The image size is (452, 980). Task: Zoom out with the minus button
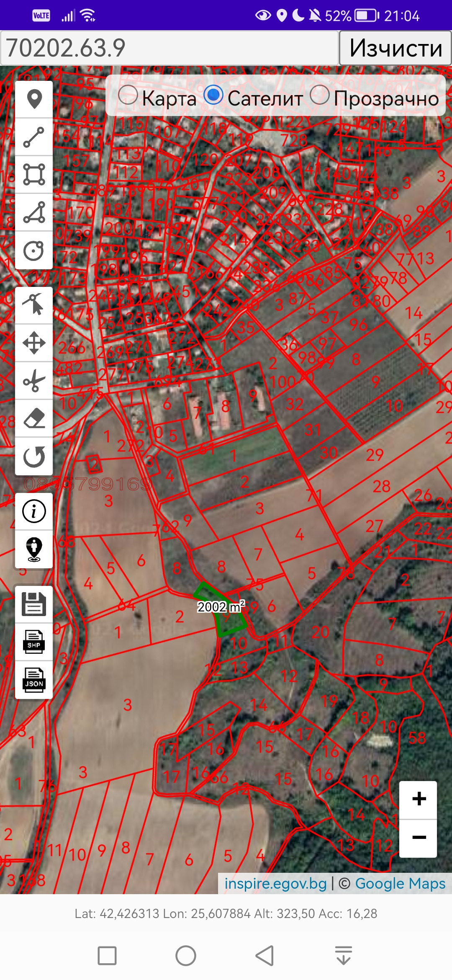click(419, 838)
